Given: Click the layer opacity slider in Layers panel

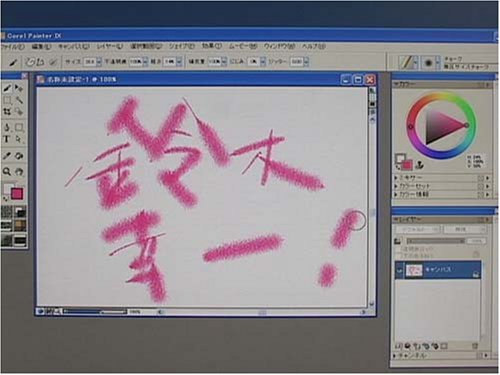Looking at the screenshot, I should click(x=436, y=241).
